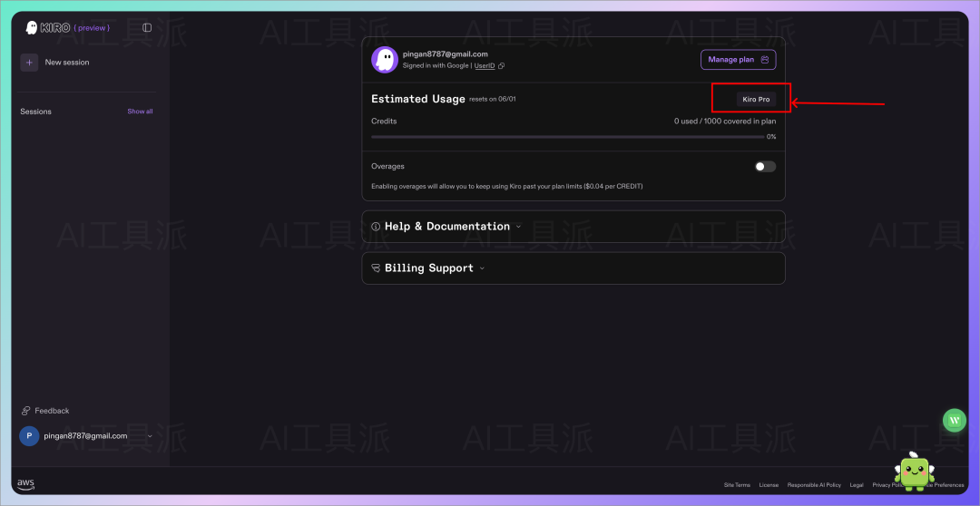
Task: Collapse the sidebar with the panel icon
Action: (x=147, y=27)
